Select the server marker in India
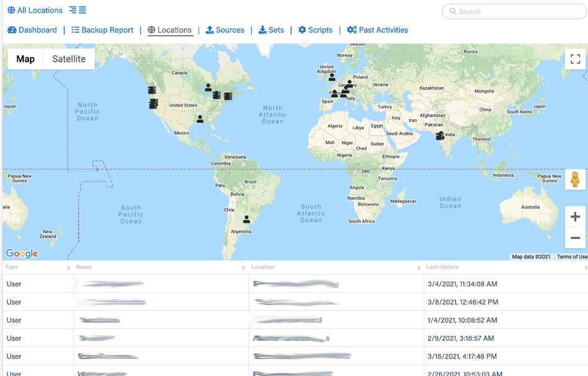 point(440,135)
